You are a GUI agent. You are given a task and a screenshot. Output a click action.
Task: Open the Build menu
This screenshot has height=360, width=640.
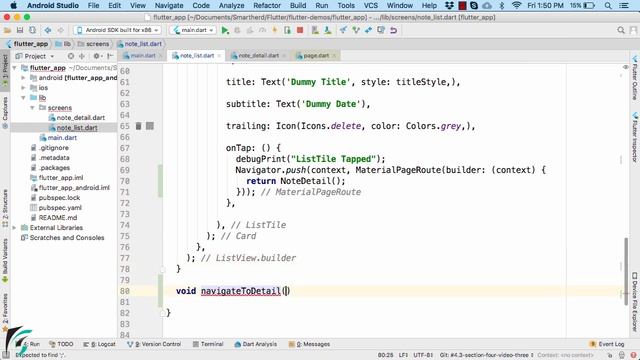298,5
